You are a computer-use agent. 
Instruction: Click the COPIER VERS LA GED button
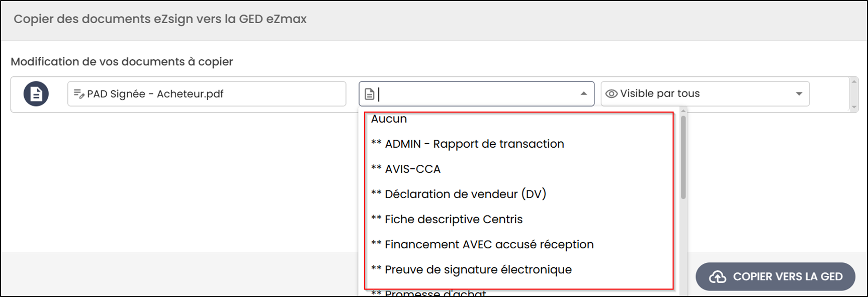coord(775,276)
